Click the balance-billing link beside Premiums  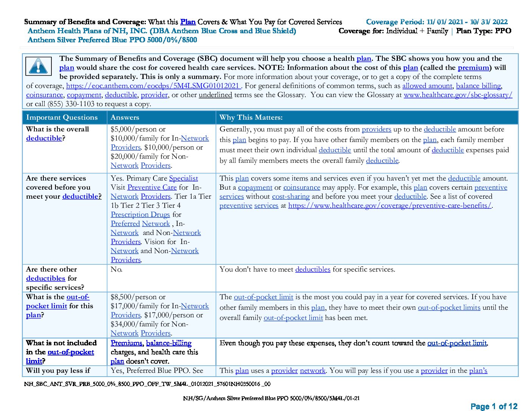(x=169, y=343)
